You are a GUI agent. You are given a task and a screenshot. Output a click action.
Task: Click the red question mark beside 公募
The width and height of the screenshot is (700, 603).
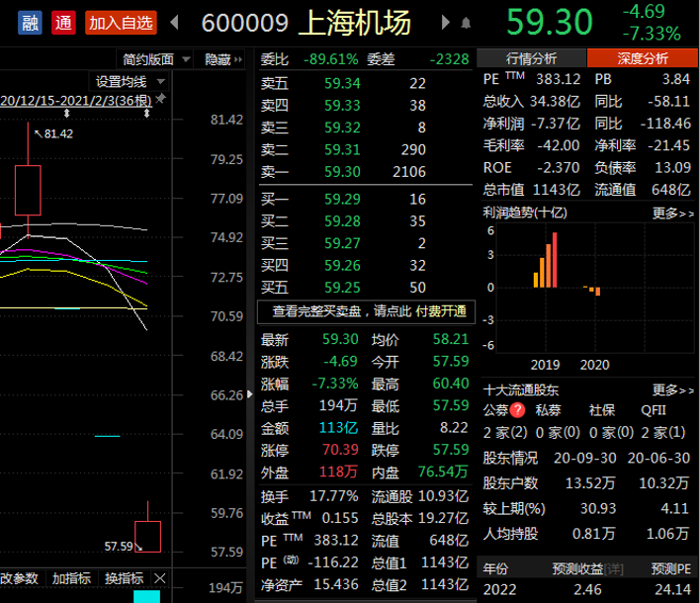pyautogui.click(x=518, y=409)
